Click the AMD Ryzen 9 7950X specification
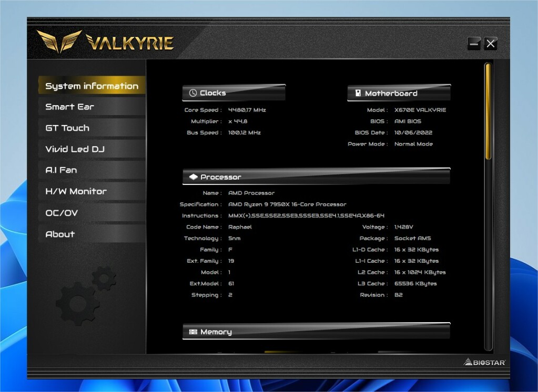538x392 pixels. (x=287, y=204)
